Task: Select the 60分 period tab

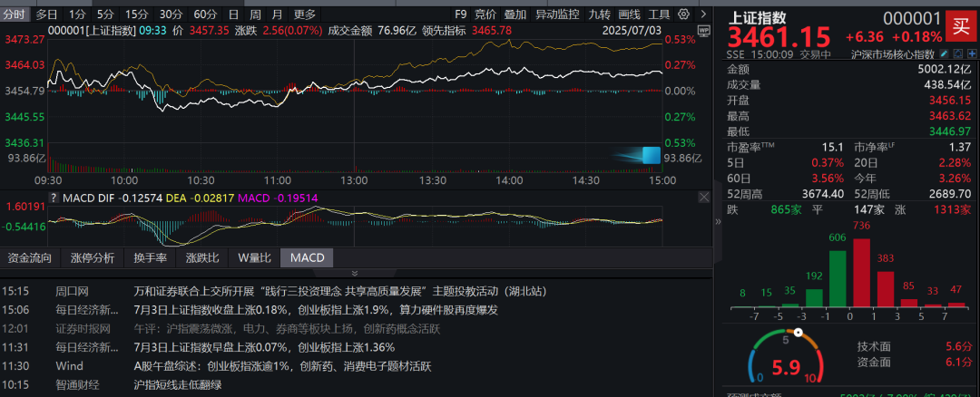Action: (205, 15)
